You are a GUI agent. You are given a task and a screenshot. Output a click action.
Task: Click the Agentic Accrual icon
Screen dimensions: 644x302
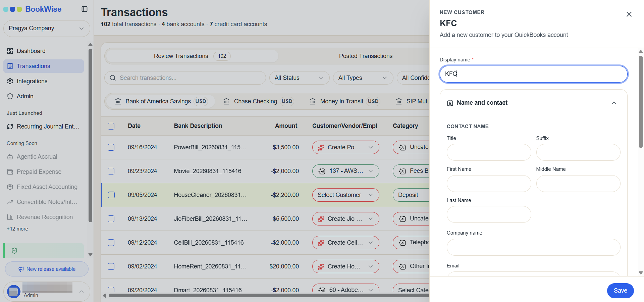pyautogui.click(x=10, y=157)
